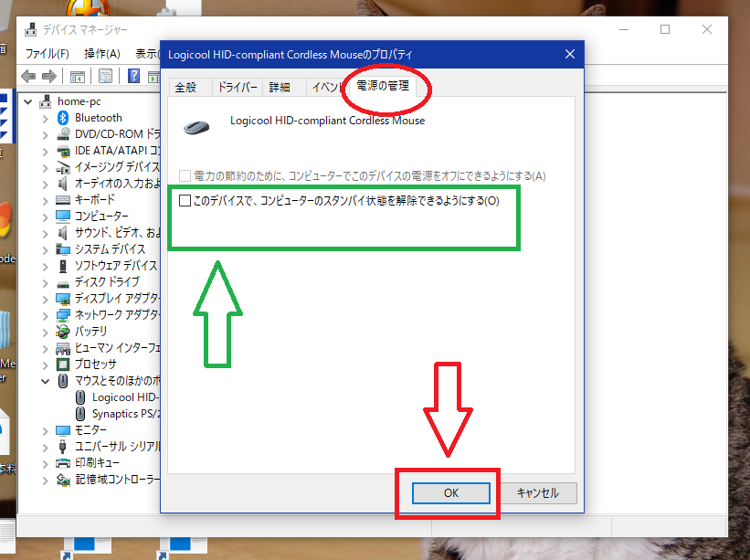Click the properties sheet toolbar icon

[105, 76]
